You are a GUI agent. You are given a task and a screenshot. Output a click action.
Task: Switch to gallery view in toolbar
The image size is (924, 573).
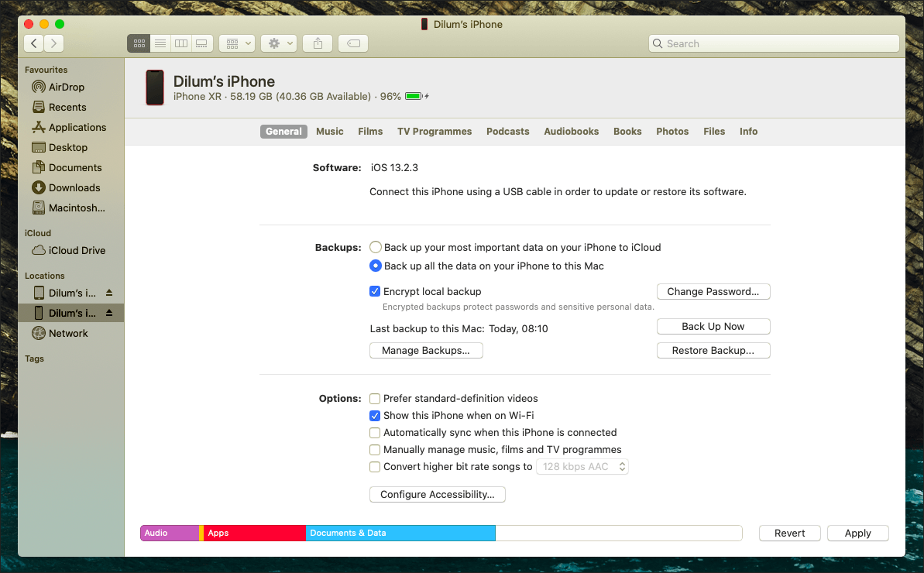[x=202, y=43]
